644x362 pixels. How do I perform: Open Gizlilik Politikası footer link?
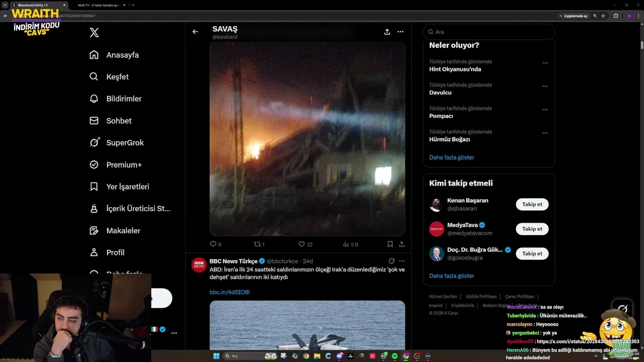(x=481, y=297)
